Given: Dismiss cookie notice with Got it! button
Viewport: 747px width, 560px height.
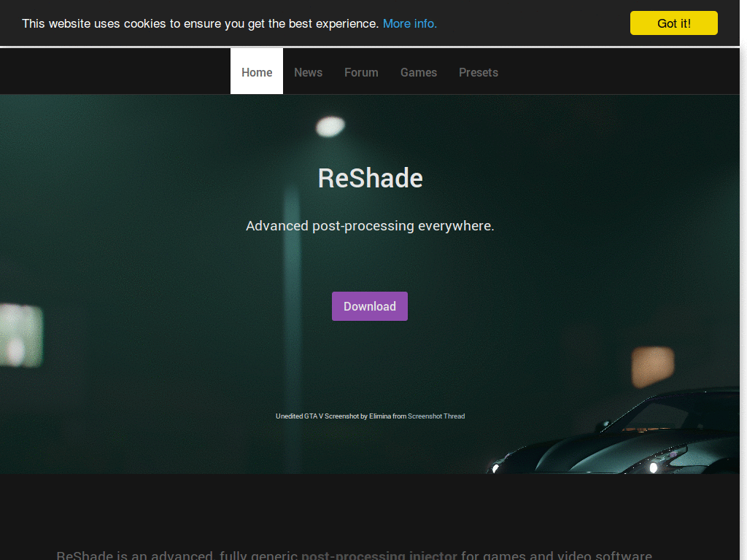Looking at the screenshot, I should coord(673,23).
